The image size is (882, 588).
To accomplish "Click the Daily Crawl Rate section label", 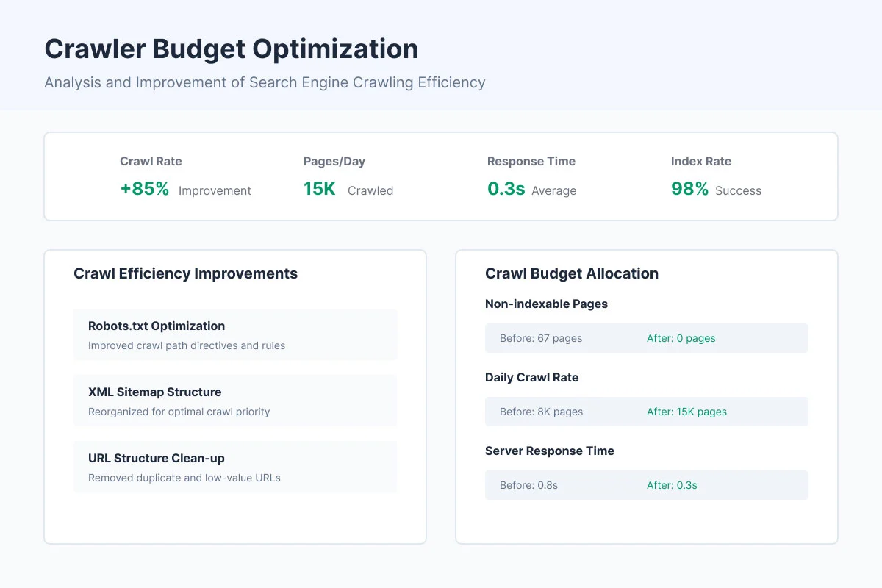I will pos(532,377).
